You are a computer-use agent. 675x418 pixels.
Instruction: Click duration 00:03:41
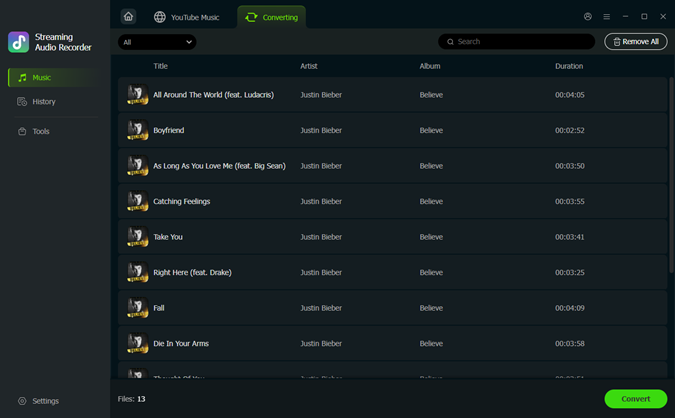pos(570,237)
